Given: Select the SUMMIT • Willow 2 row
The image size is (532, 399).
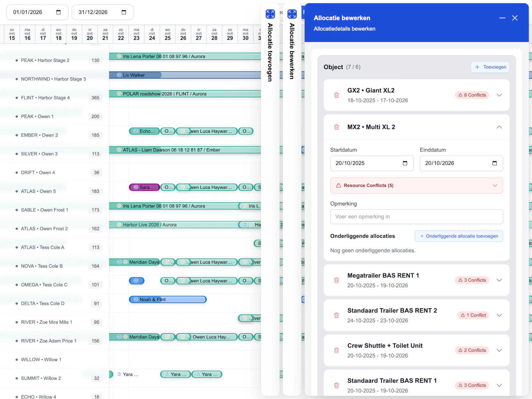Looking at the screenshot, I should (54, 378).
